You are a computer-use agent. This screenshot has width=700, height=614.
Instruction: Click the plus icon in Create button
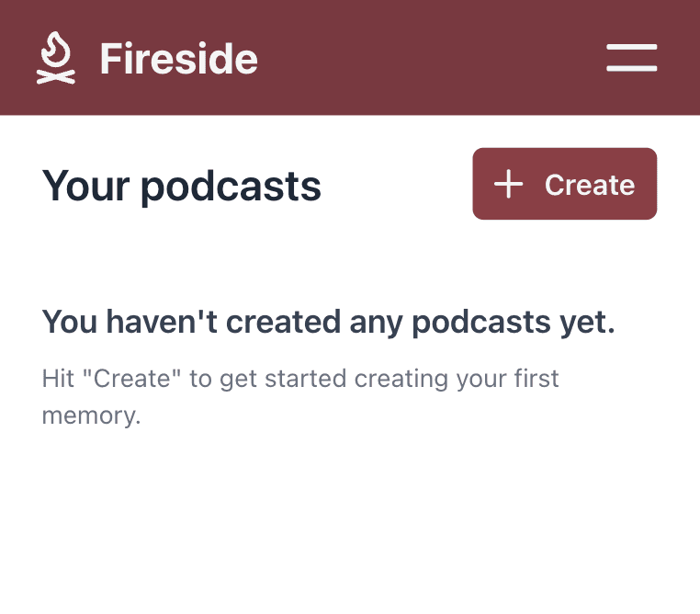click(508, 184)
